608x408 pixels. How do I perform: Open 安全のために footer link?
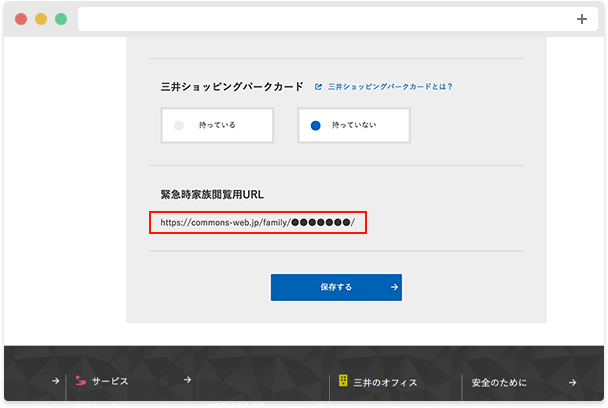point(499,382)
